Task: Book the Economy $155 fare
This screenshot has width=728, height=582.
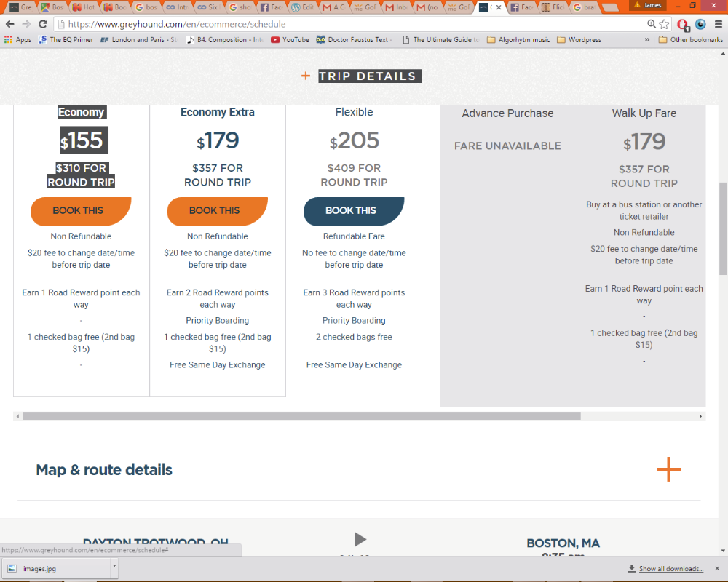Action: [x=80, y=211]
